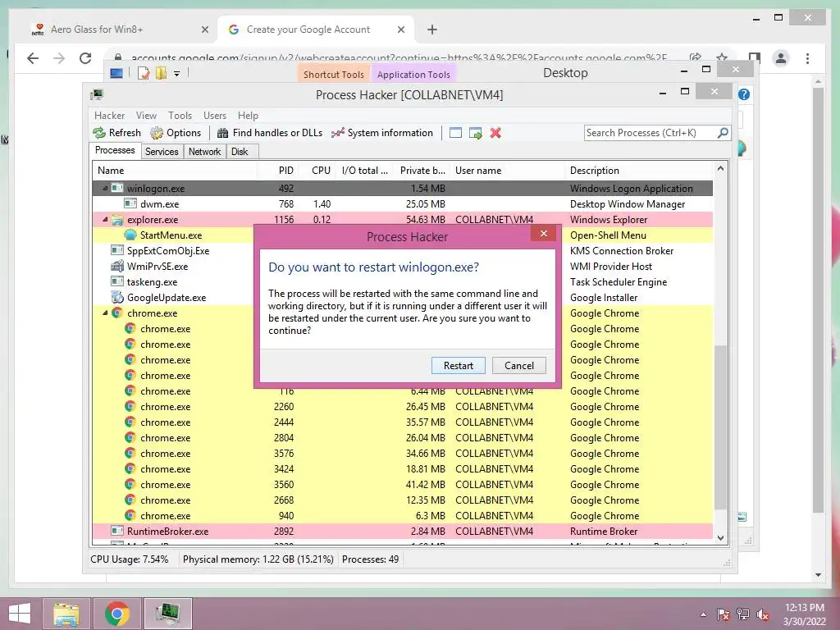Click the find window and thread icon
This screenshot has height=630, width=840.
point(475,133)
